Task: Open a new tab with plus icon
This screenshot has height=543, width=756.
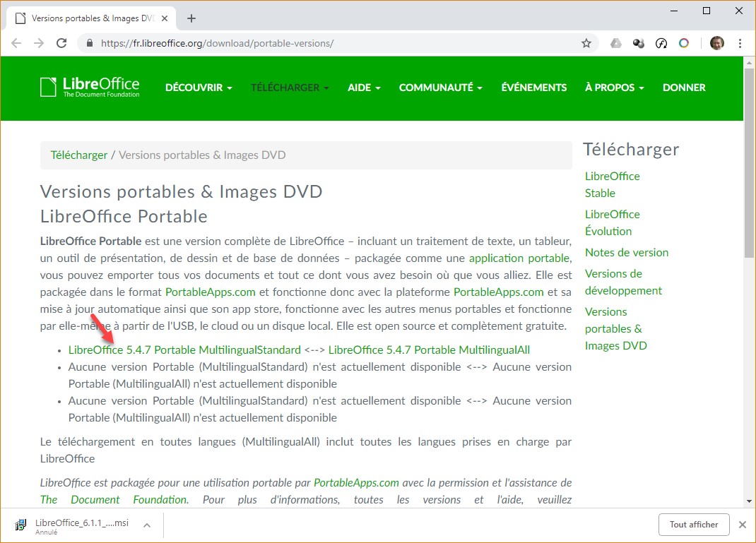Action: [x=191, y=18]
